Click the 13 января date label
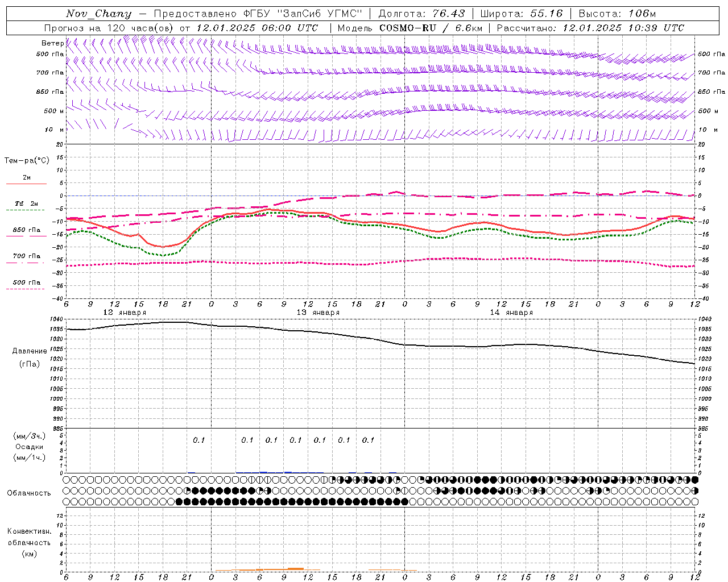The height and width of the screenshot is (582, 728). point(318,313)
